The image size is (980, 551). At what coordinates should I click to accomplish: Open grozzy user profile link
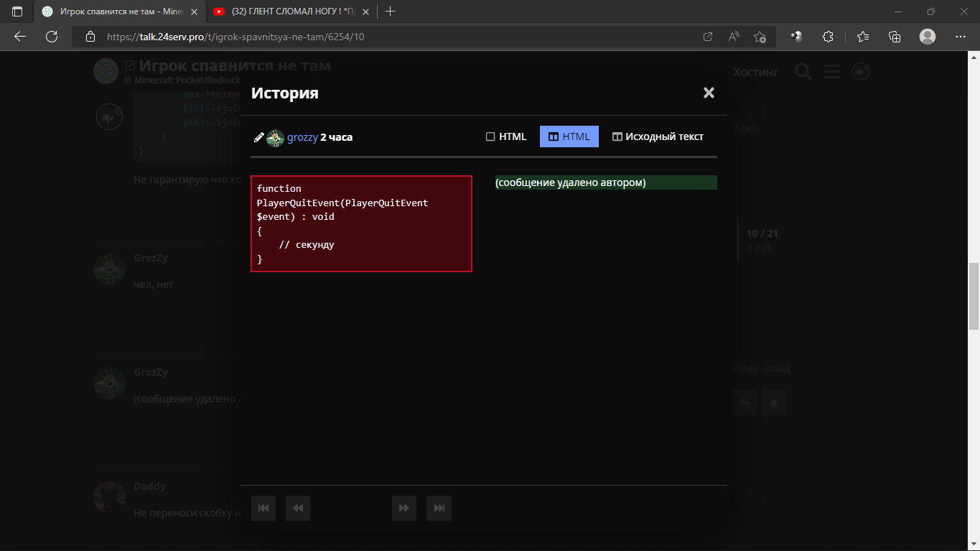[302, 137]
